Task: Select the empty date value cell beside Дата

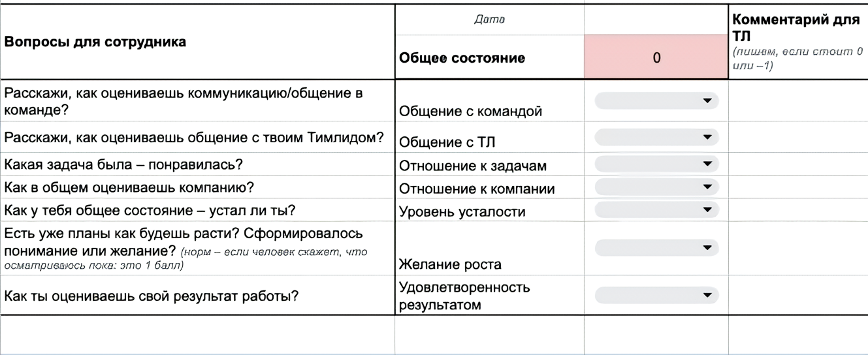Action: coord(656,20)
